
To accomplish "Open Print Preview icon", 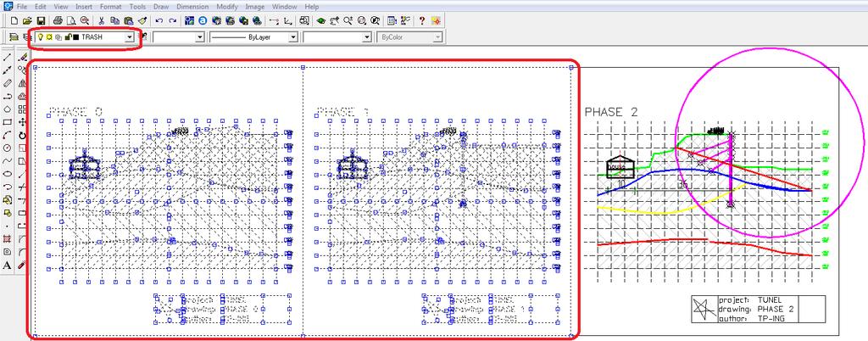I will click(71, 21).
